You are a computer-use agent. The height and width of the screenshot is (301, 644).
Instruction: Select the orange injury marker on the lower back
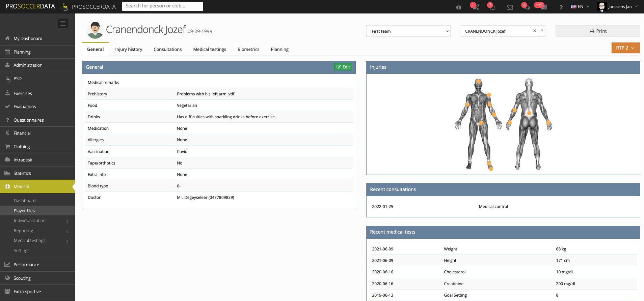[x=529, y=113]
